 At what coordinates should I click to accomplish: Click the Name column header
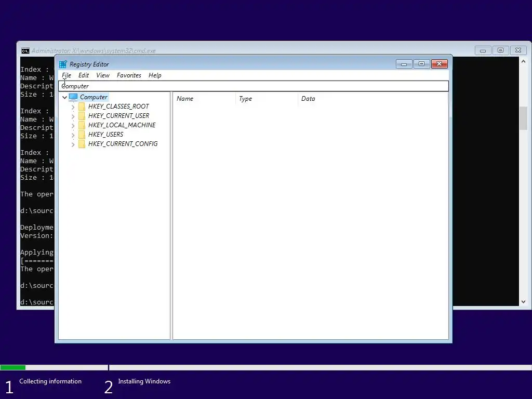coord(205,99)
